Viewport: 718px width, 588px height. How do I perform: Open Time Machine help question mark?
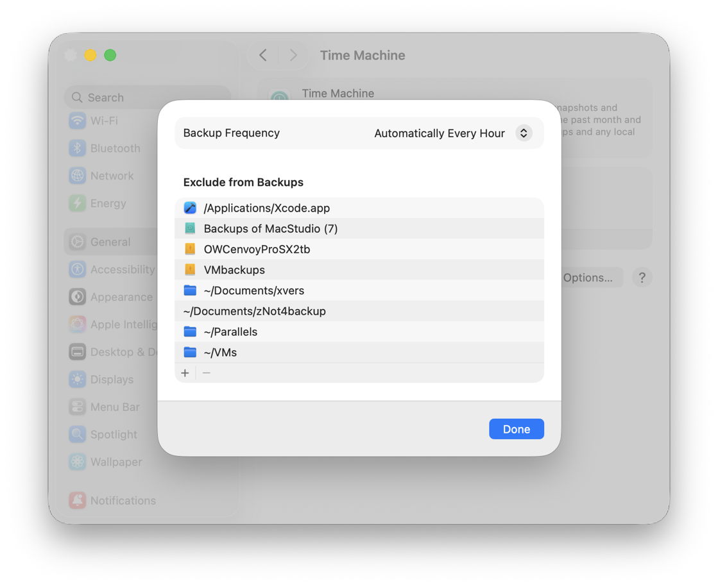tap(642, 278)
